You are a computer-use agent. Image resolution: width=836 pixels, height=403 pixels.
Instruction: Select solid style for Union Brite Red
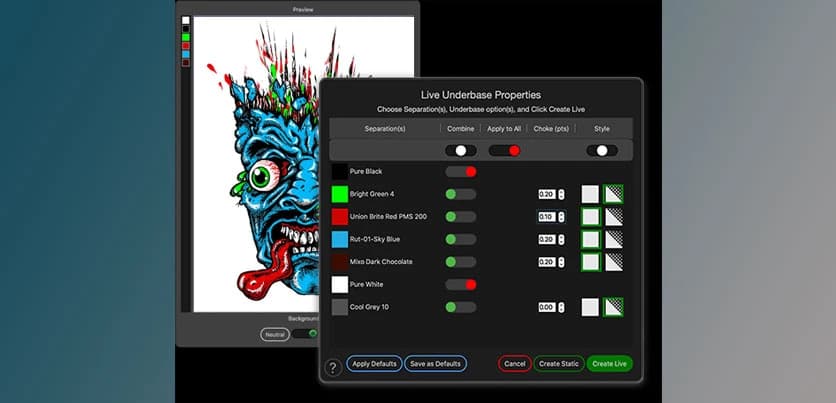coord(590,216)
